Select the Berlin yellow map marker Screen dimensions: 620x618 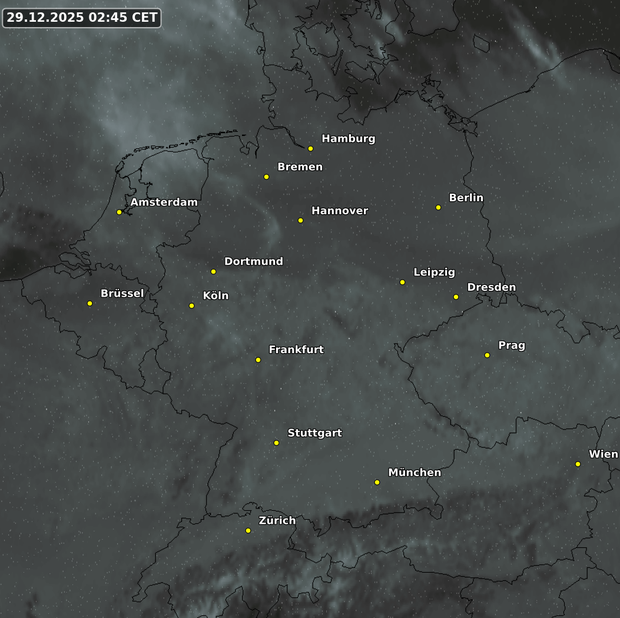(x=438, y=207)
